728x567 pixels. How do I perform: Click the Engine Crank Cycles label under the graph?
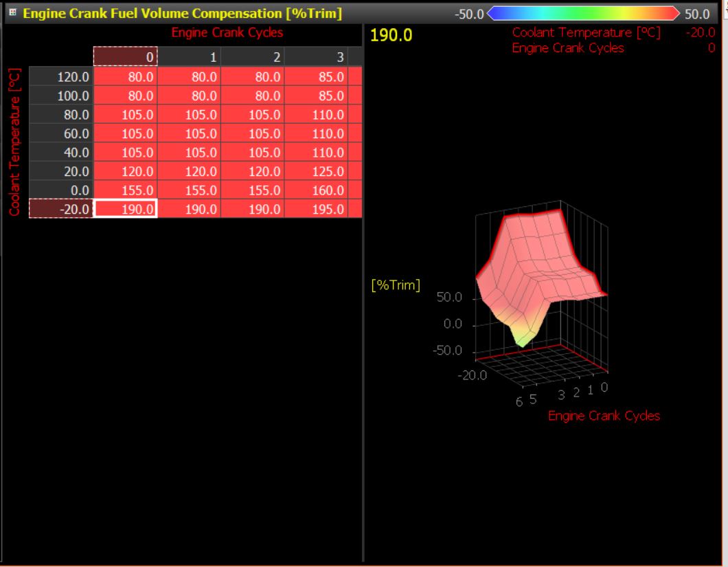604,416
